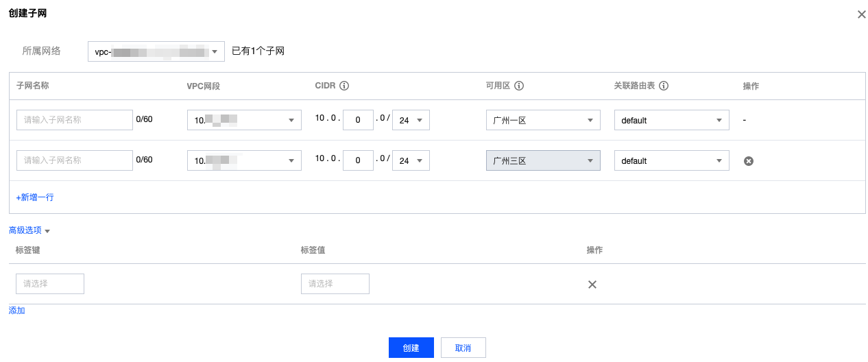Open first row VPC网段 dropdown
This screenshot has height=362, width=868.
(x=244, y=120)
